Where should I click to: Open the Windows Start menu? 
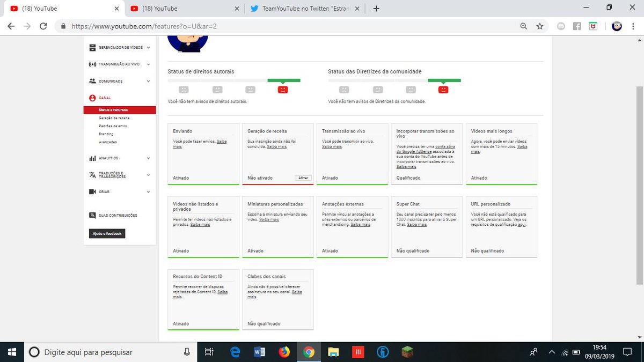(12, 352)
